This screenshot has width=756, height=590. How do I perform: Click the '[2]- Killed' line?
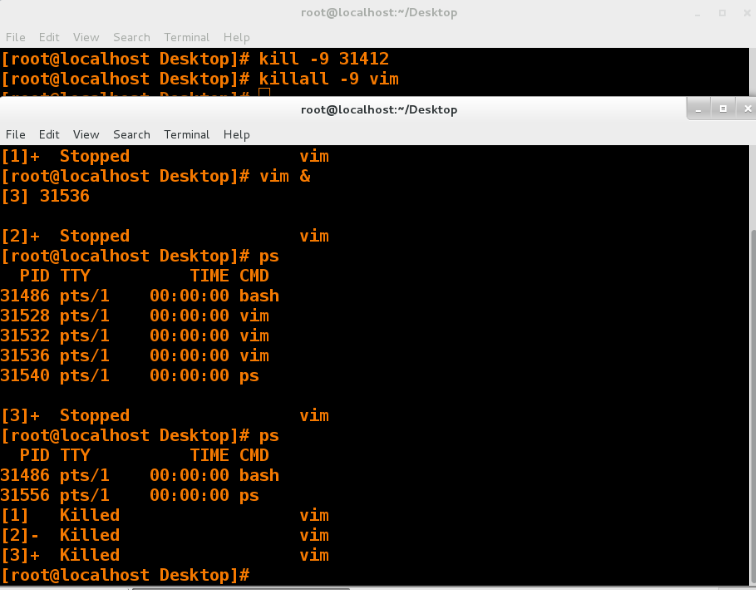[165, 535]
